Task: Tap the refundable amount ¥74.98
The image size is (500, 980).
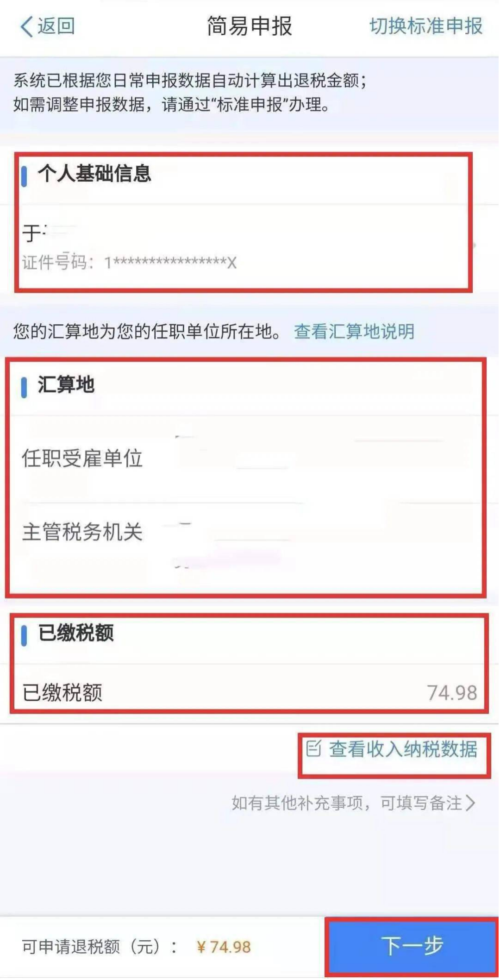Action: tap(224, 947)
